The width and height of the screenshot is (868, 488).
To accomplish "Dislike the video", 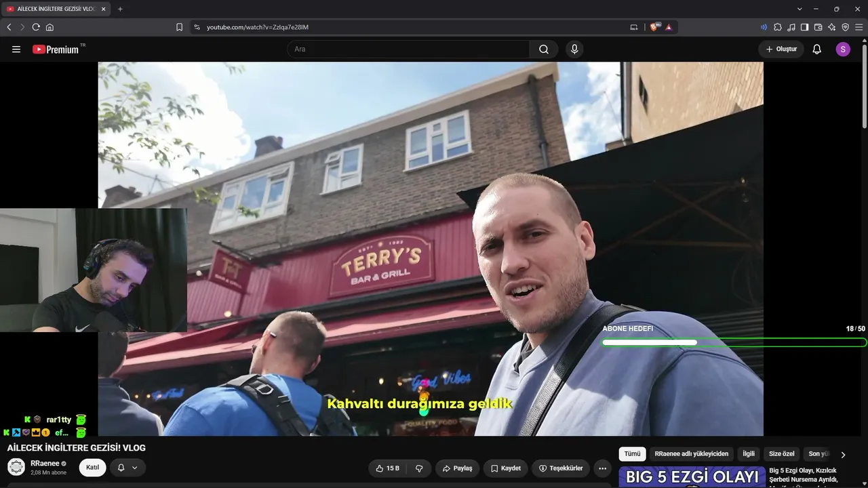I will coord(419,468).
